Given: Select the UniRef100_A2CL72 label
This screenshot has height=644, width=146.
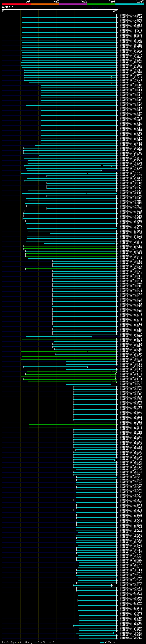Looking at the screenshot, I should (x=131, y=176).
